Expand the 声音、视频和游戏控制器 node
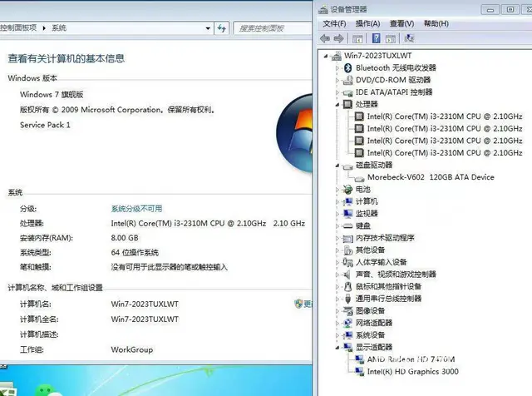 coord(337,275)
